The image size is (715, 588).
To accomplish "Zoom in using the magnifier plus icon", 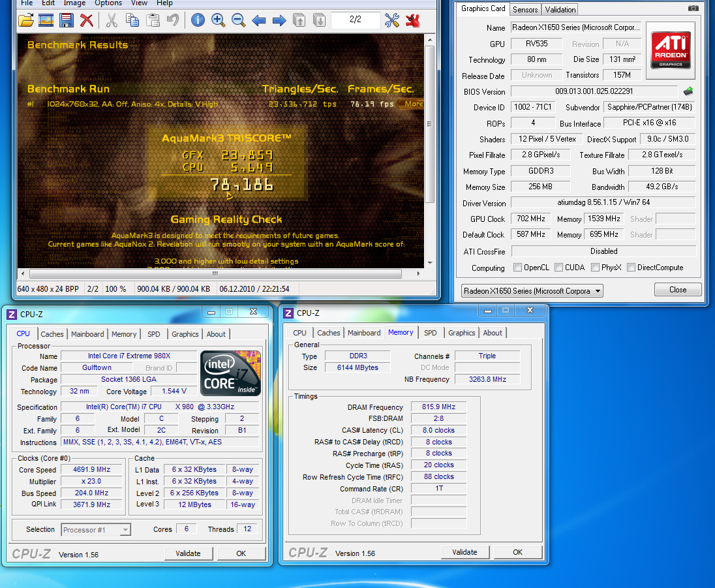I will (x=218, y=20).
